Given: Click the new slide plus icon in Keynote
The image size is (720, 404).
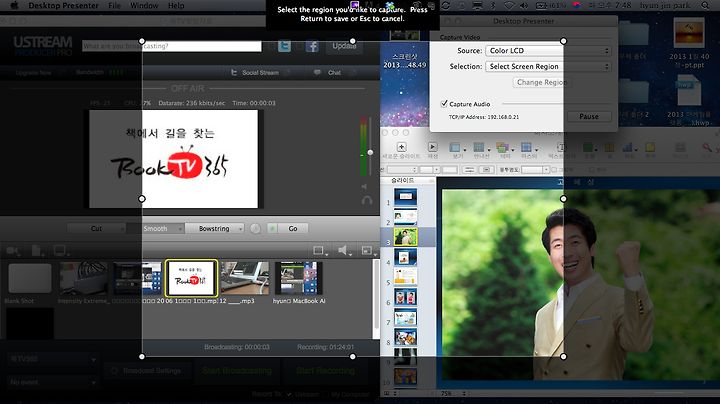Looking at the screenshot, I should point(401,147).
